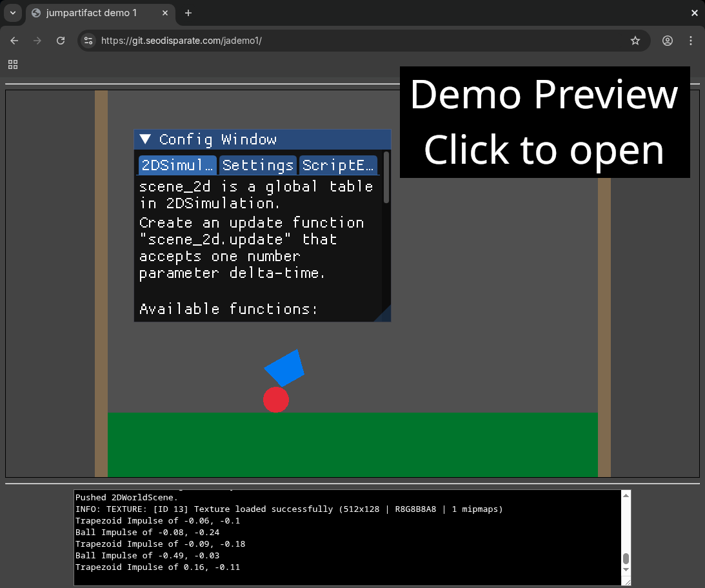Click the site information icon in address bar
Image resolution: width=705 pixels, height=588 pixels.
(x=89, y=41)
